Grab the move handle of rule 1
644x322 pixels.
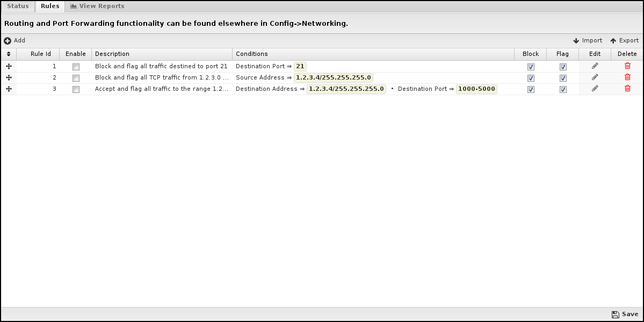pyautogui.click(x=9, y=66)
